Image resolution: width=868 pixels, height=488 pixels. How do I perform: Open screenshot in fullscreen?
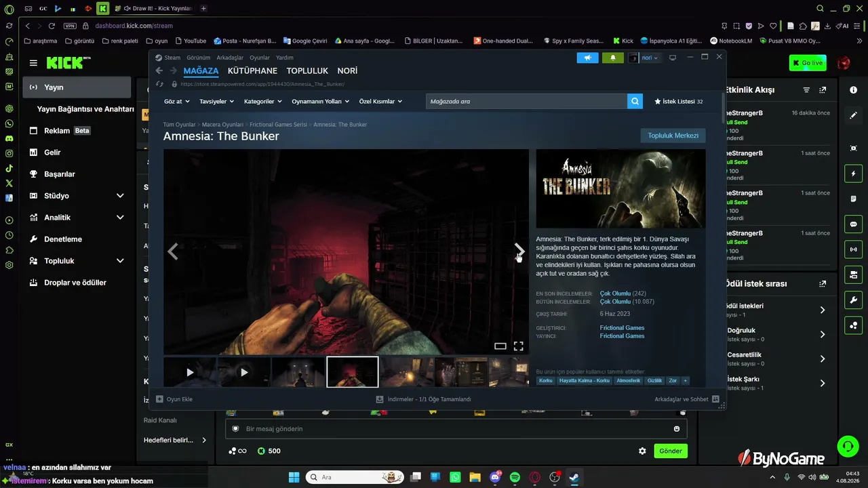[x=518, y=346]
